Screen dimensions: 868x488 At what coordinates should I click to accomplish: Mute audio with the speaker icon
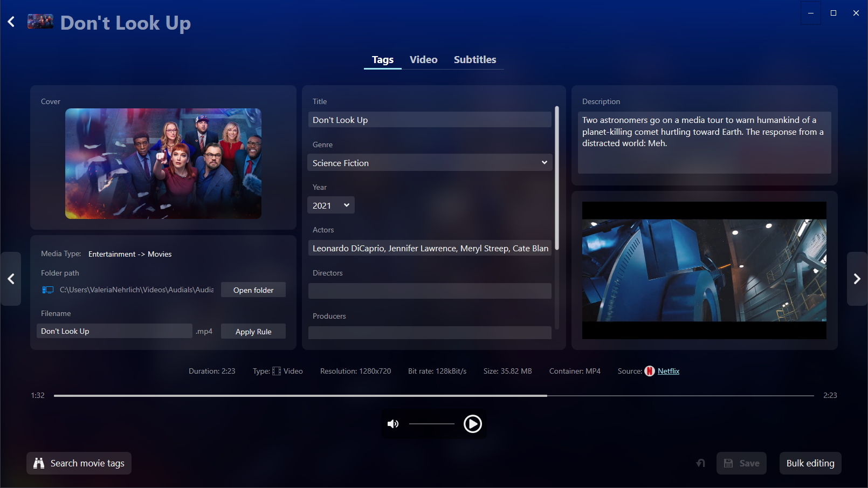pyautogui.click(x=393, y=424)
